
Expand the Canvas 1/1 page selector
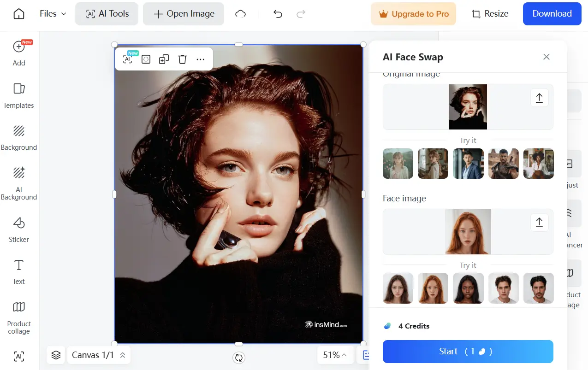pos(99,355)
